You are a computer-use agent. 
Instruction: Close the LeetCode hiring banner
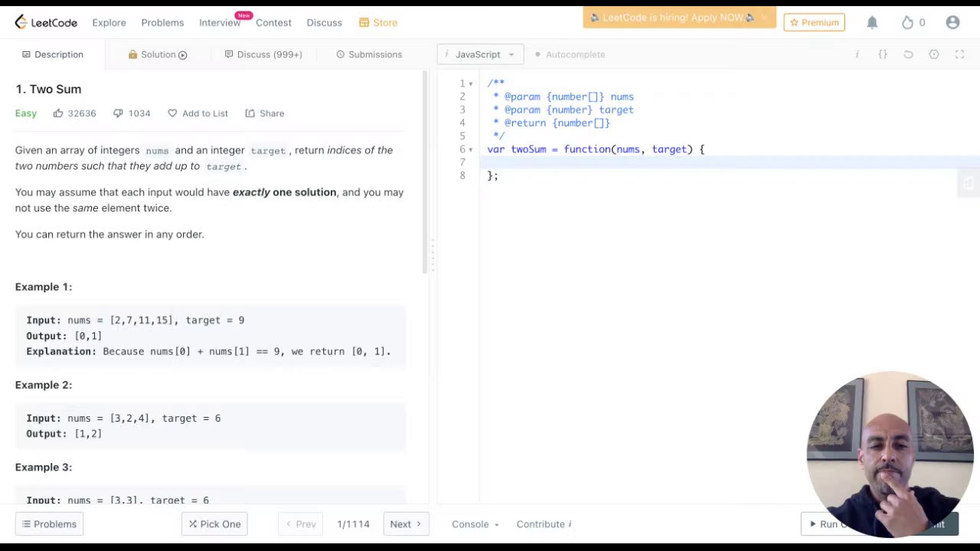(763, 18)
